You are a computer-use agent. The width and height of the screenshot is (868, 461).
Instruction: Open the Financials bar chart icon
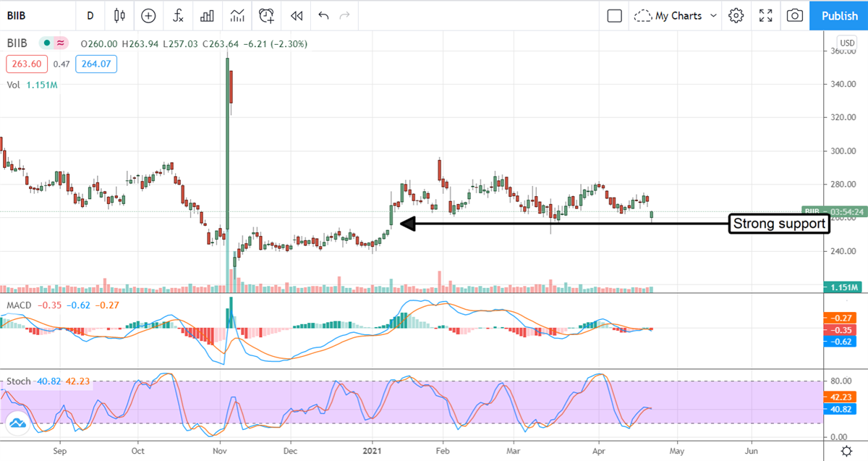click(208, 15)
